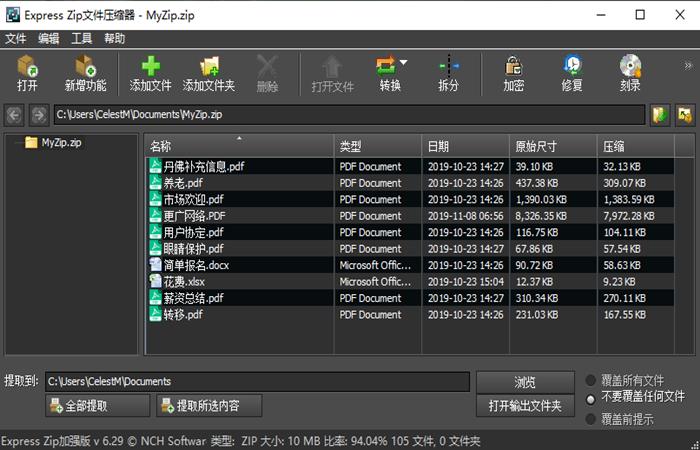Expand the toolbar overflow chevron
The width and height of the screenshot is (700, 450).
(688, 66)
